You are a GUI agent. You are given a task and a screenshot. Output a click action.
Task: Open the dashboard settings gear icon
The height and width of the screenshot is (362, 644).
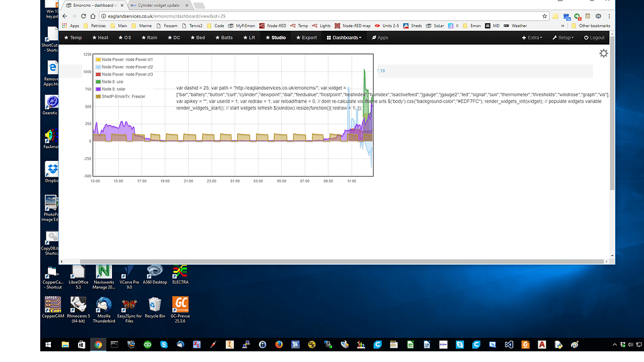[x=603, y=53]
